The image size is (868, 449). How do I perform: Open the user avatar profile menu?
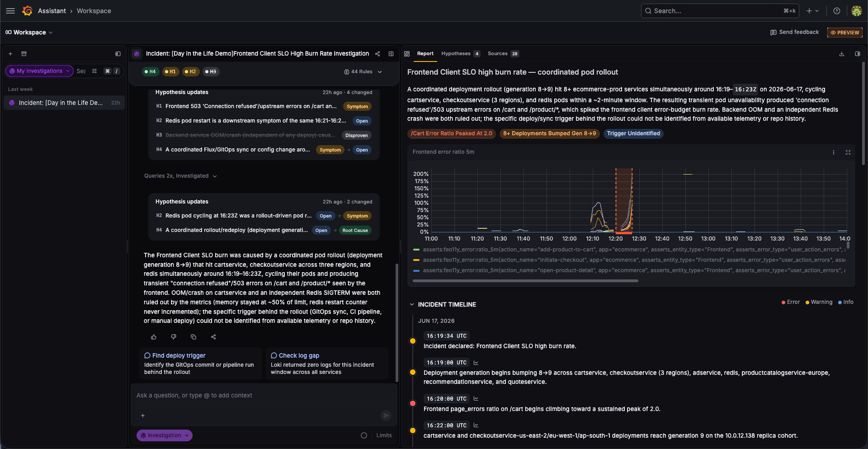[x=856, y=11]
